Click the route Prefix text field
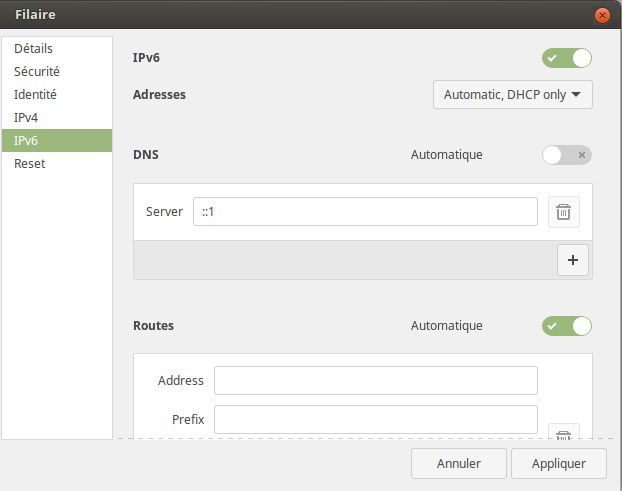 (x=375, y=420)
